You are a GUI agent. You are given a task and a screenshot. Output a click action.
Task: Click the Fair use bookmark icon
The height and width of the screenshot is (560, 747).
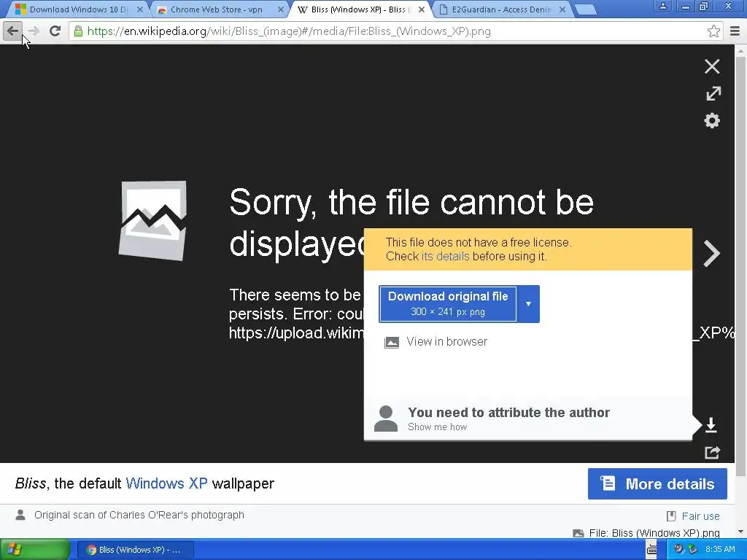(x=671, y=516)
